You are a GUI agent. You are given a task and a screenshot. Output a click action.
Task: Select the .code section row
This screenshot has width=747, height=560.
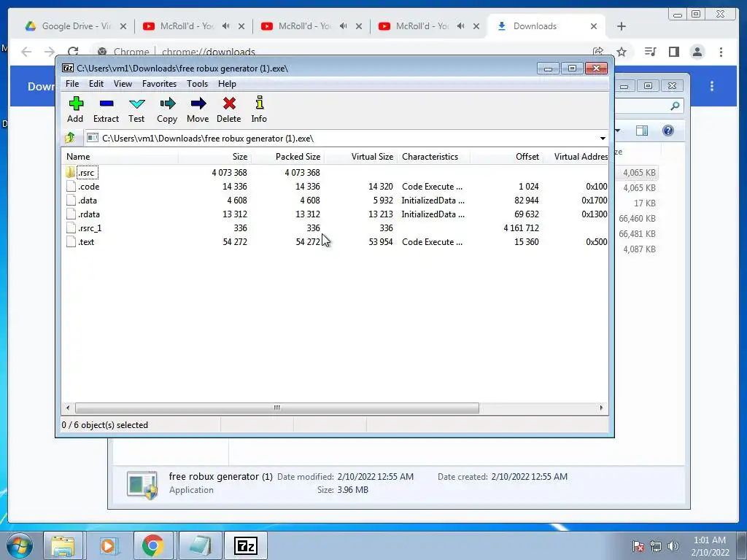pyautogui.click(x=335, y=187)
